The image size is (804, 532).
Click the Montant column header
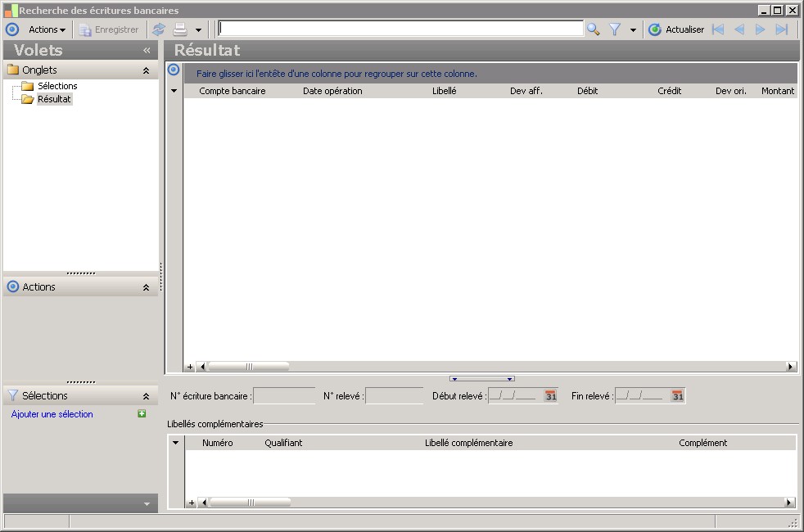pos(777,91)
